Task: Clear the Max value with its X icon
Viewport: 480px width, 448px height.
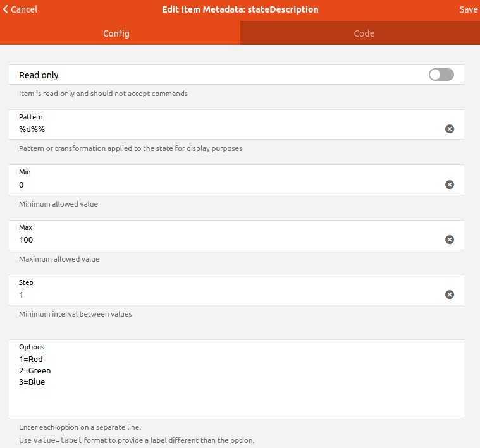Action: [450, 239]
